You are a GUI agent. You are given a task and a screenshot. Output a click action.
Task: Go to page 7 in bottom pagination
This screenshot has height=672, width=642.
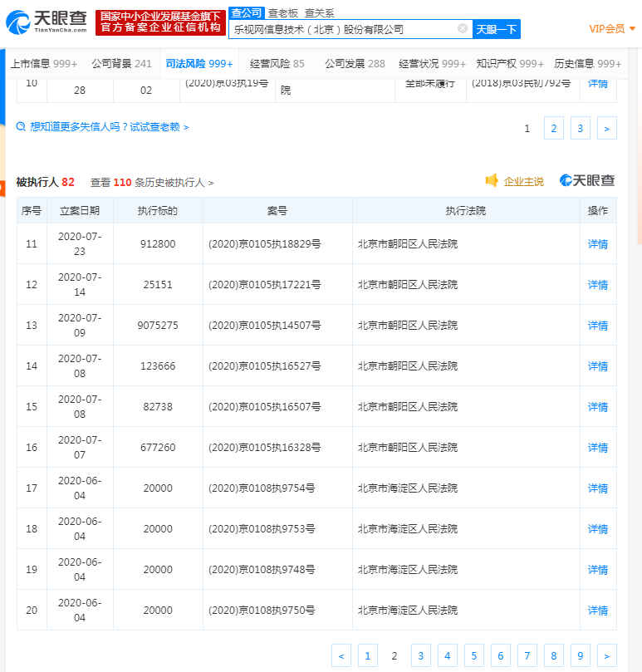pyautogui.click(x=527, y=655)
